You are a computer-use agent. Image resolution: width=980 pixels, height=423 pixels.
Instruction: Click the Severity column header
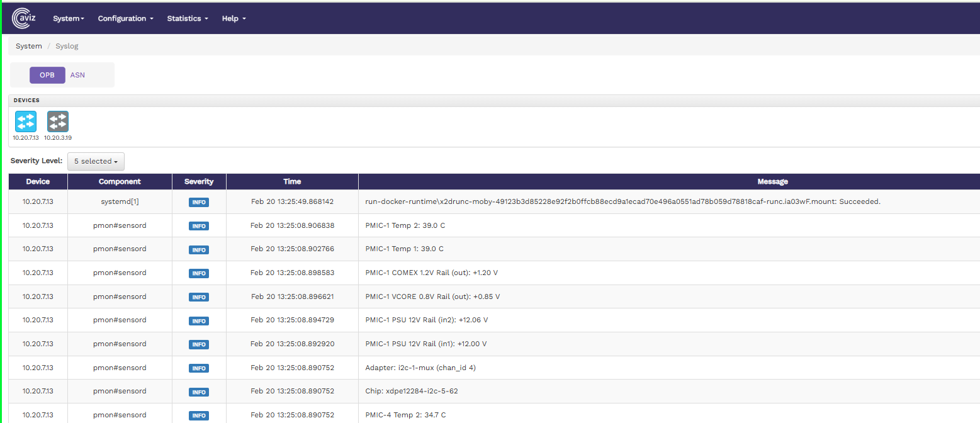(199, 181)
